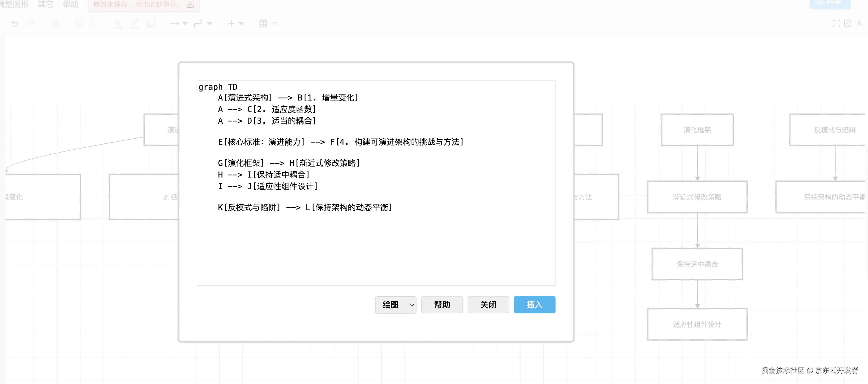
Task: Click the delete trash icon
Action: [x=55, y=23]
